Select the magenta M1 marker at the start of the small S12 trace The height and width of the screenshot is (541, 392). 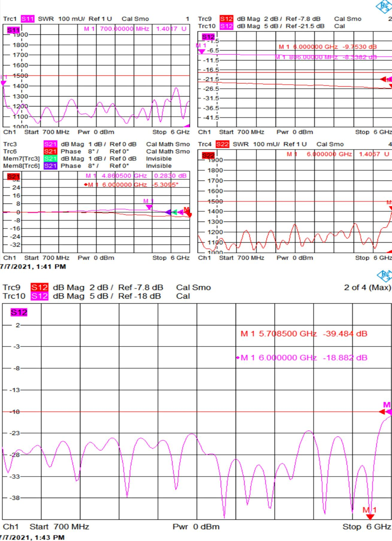(202, 52)
